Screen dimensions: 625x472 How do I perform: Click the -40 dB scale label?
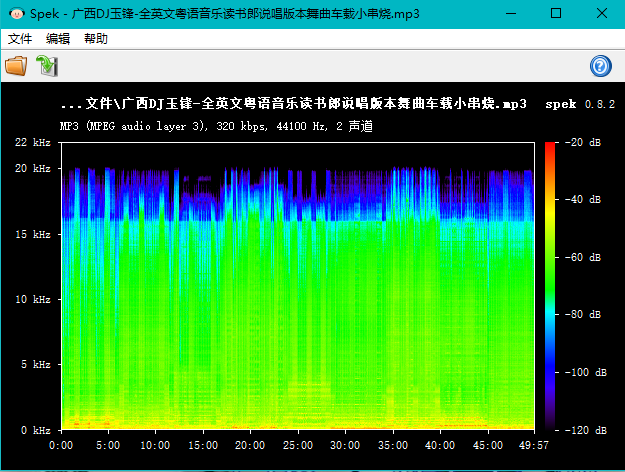click(x=583, y=199)
